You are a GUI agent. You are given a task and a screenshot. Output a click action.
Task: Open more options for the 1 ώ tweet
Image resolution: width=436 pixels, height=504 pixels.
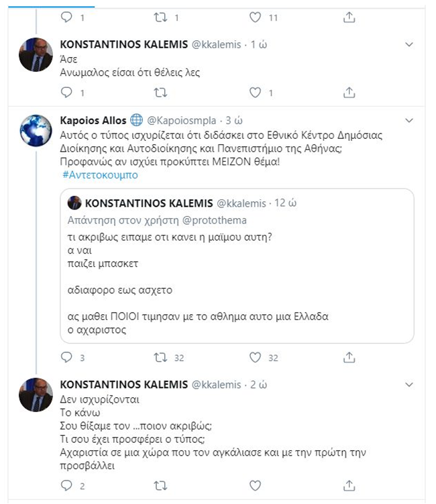(x=411, y=45)
